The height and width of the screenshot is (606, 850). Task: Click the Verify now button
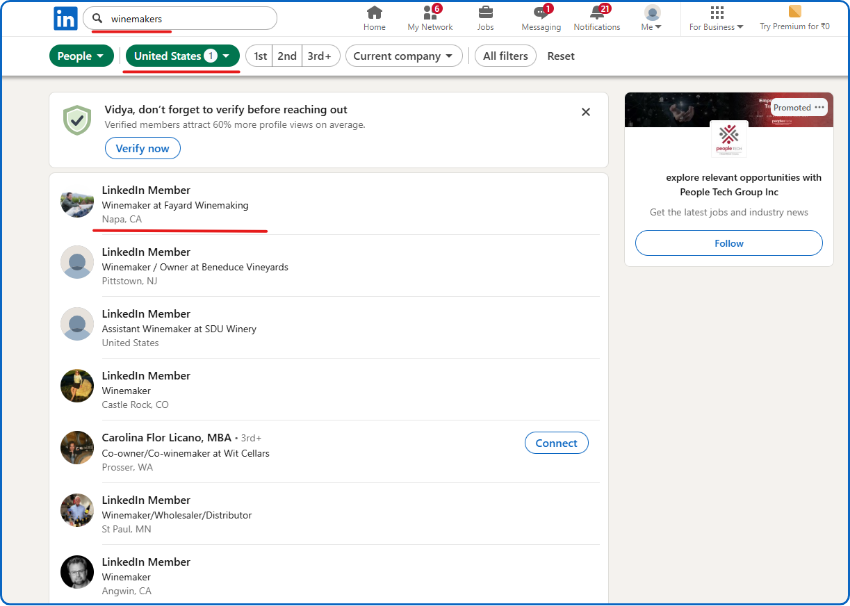pyautogui.click(x=143, y=148)
